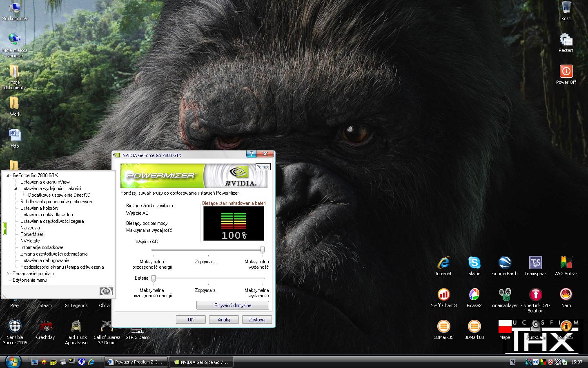Select NVRotate in the settings tree
This screenshot has height=368, width=588.
pos(30,241)
